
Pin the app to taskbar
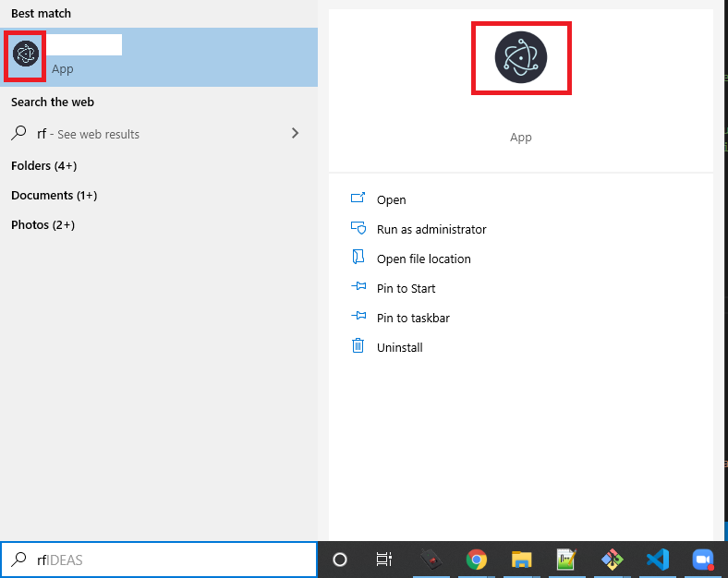coord(413,319)
